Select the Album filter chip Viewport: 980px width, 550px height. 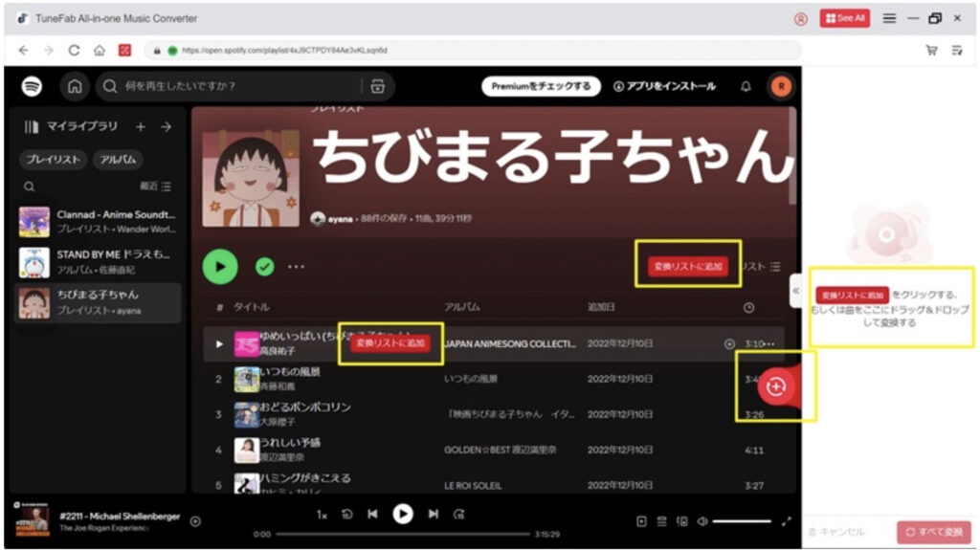click(118, 160)
